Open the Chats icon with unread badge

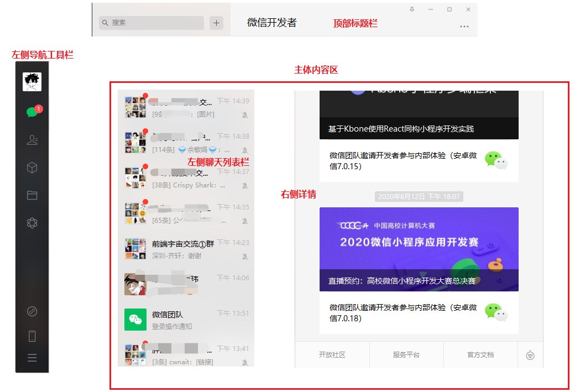pyautogui.click(x=33, y=111)
